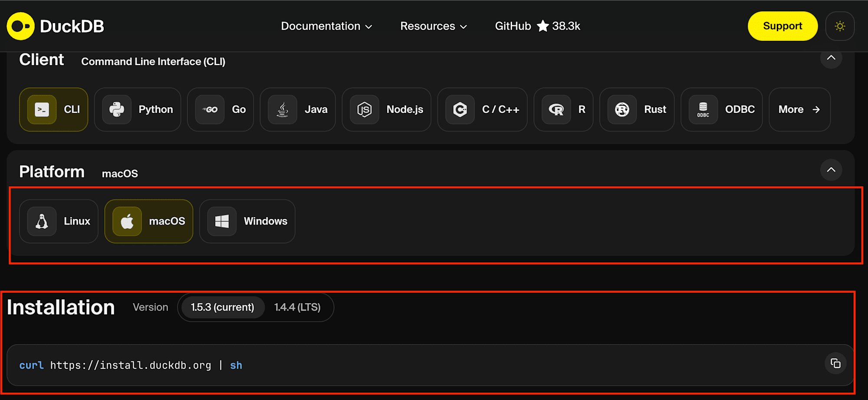Click the Platform heading
The image size is (868, 400).
[52, 172]
